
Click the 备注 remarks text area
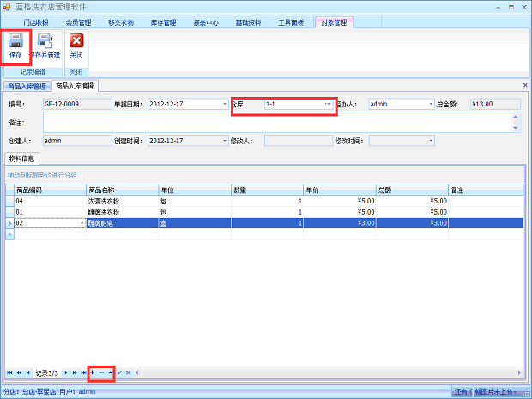tap(277, 123)
